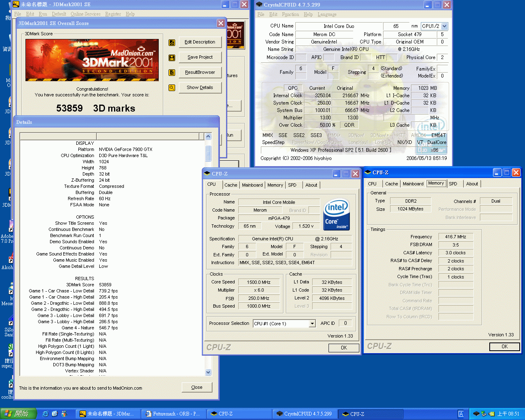Switch to Mainboard tab in right CPU-Z window
The image size is (525, 420).
tap(413, 184)
